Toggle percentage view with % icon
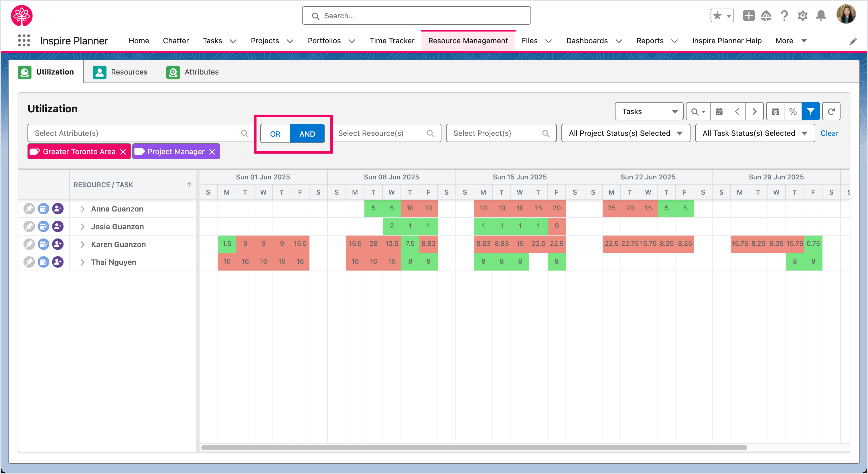This screenshot has height=474, width=868. click(793, 112)
